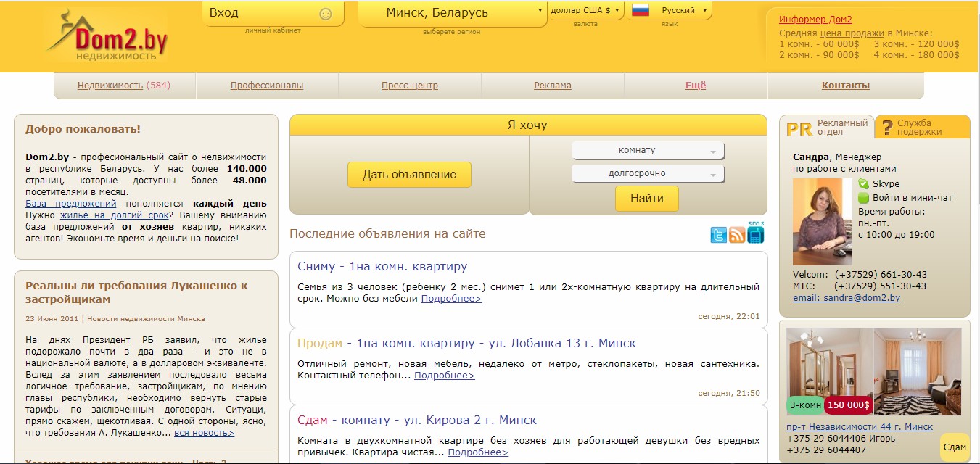Click the Найти search button

[x=647, y=198]
